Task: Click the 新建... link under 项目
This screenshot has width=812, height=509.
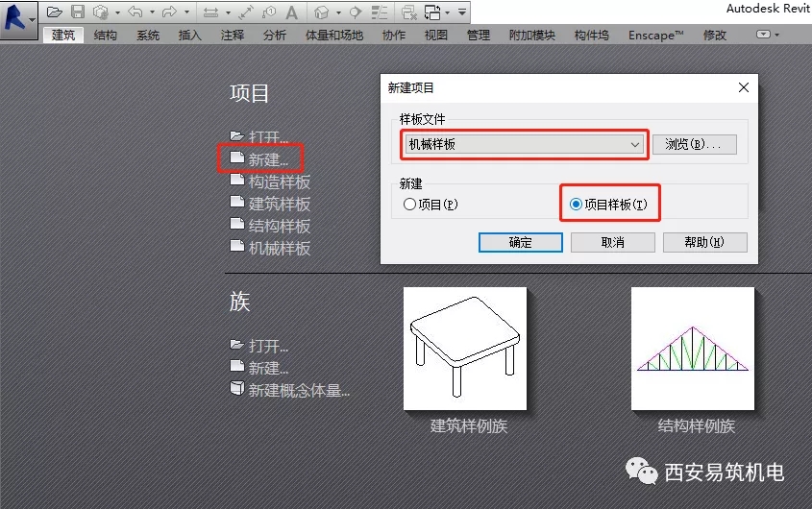Action: (268, 159)
